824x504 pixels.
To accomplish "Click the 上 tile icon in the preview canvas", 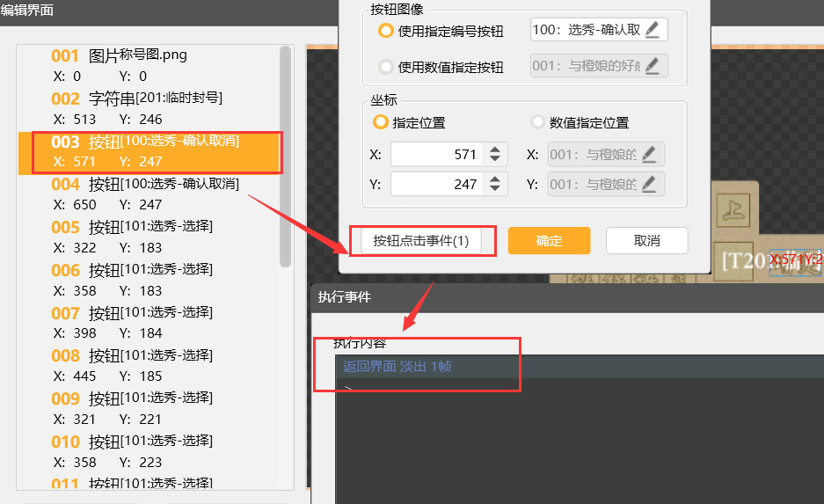I will 733,210.
